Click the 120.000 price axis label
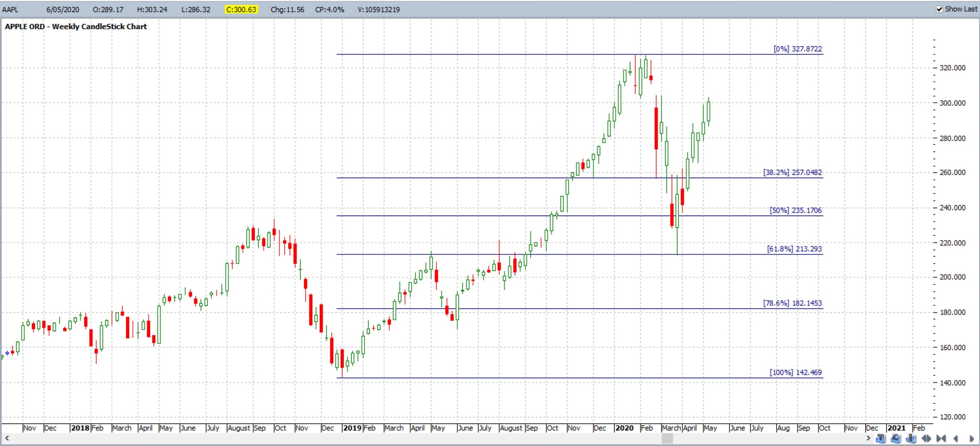Screen dimensions: 980x446 coord(953,417)
